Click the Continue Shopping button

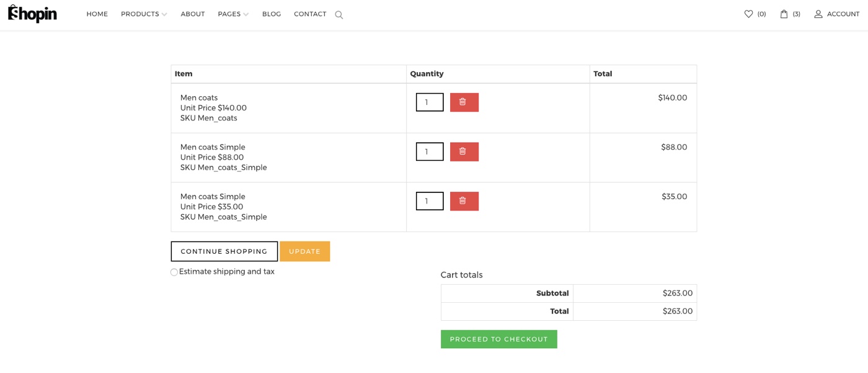click(x=224, y=251)
